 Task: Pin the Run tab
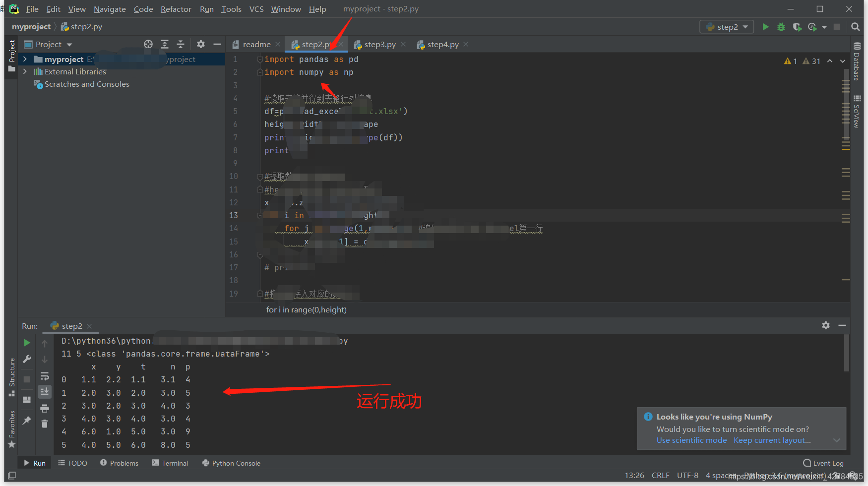(x=27, y=421)
